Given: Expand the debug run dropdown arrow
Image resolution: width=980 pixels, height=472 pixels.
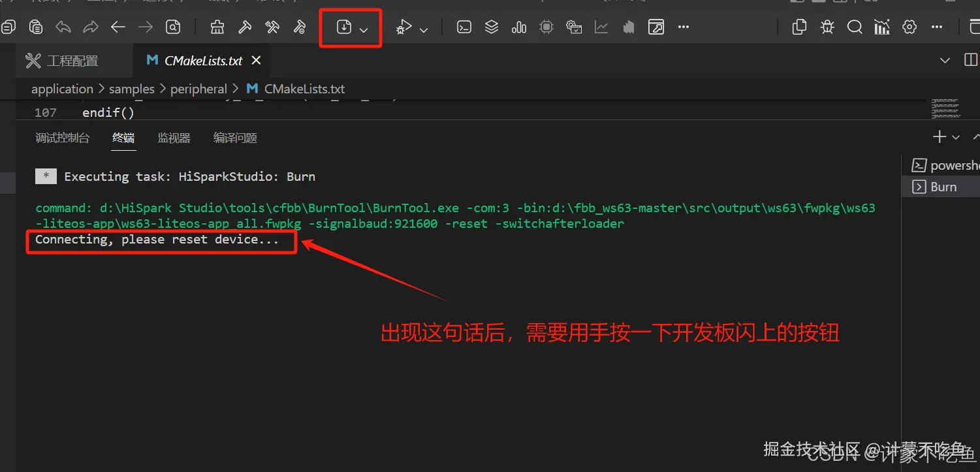Looking at the screenshot, I should pyautogui.click(x=424, y=29).
